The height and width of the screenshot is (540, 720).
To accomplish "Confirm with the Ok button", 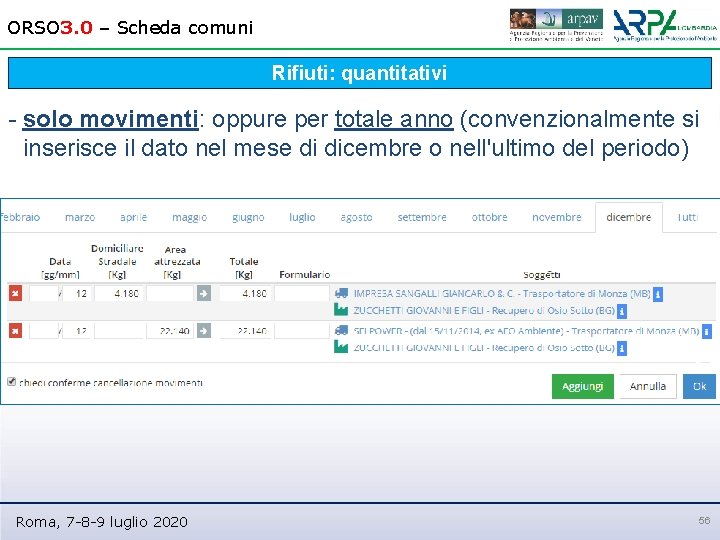I will 699,386.
